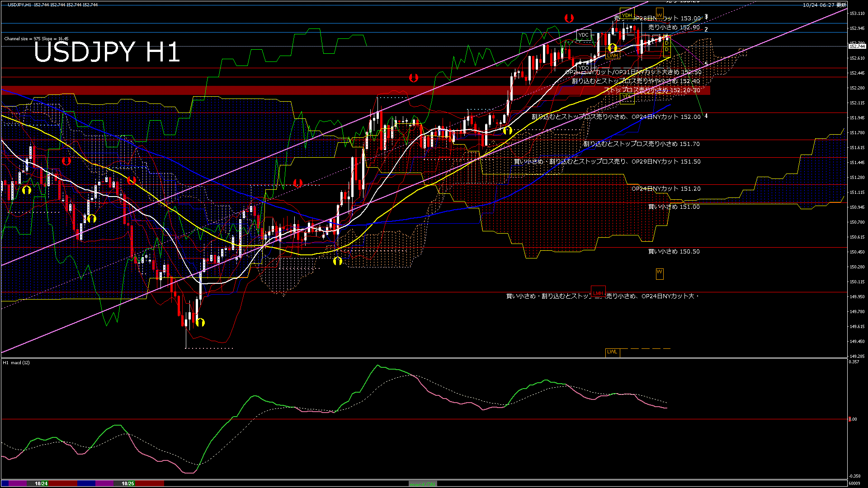
Task: Click the YDO yesterday-open marker
Action: click(583, 68)
